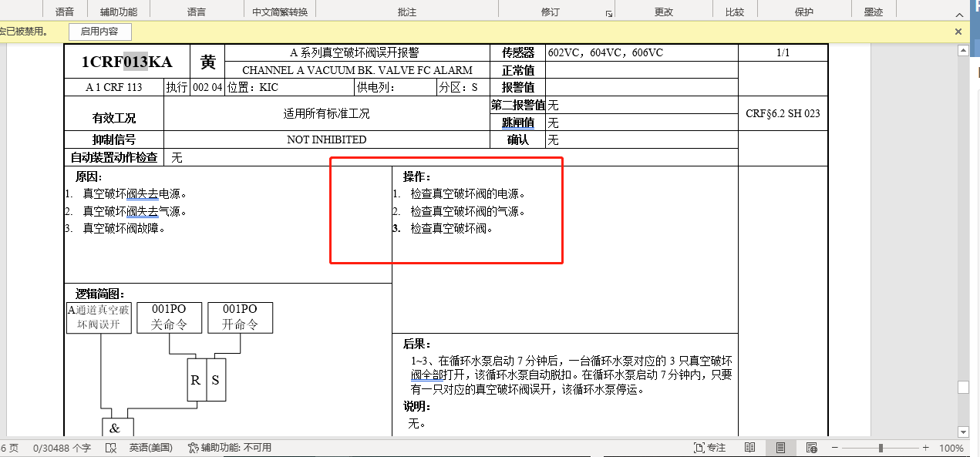Select language 英语(美国) in status bar
The width and height of the screenshot is (980, 457).
pyautogui.click(x=150, y=448)
